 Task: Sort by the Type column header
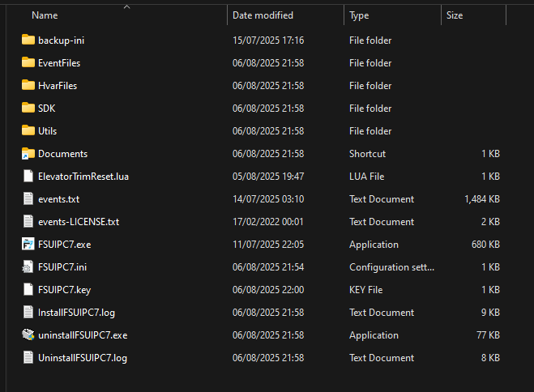359,15
